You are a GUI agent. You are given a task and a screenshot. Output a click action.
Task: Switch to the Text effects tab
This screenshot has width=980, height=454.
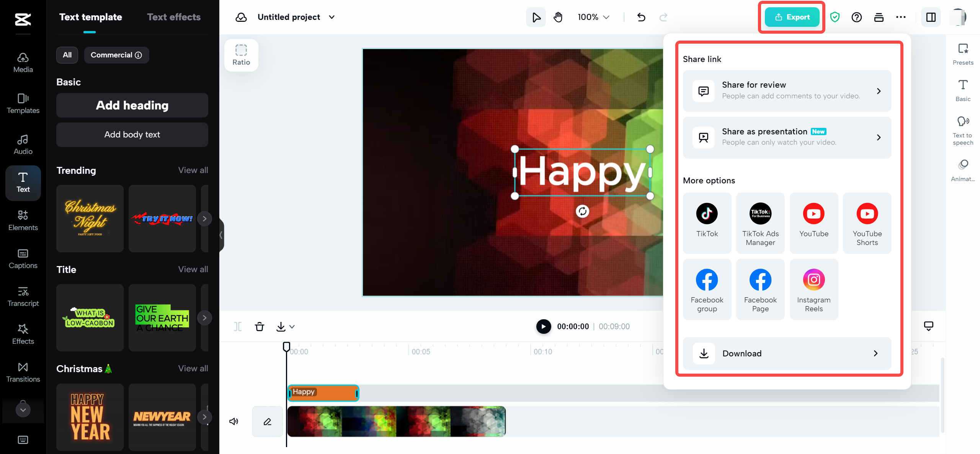click(174, 17)
